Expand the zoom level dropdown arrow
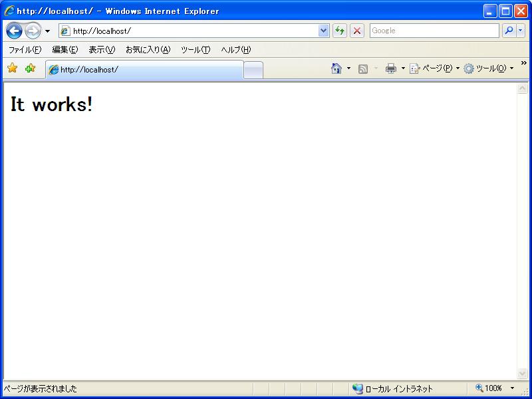The width and height of the screenshot is (532, 399). point(512,388)
